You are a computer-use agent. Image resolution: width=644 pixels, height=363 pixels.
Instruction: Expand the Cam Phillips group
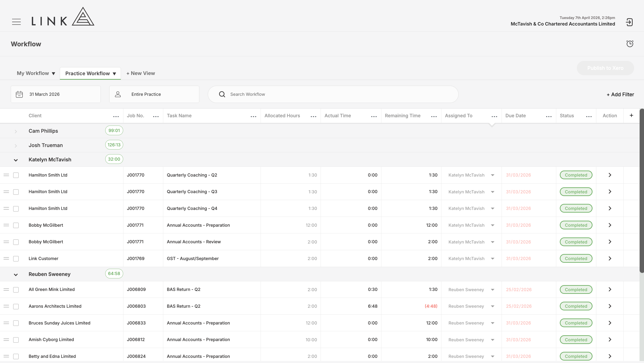click(x=16, y=131)
